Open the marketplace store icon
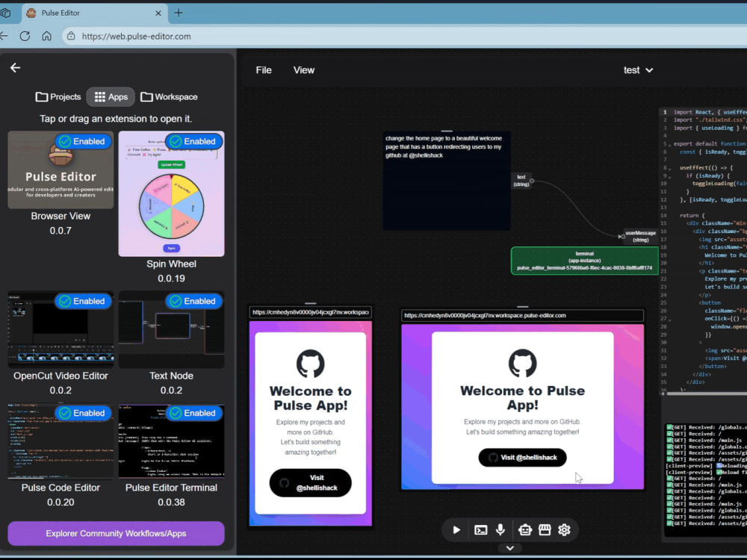747x560 pixels. pyautogui.click(x=545, y=530)
